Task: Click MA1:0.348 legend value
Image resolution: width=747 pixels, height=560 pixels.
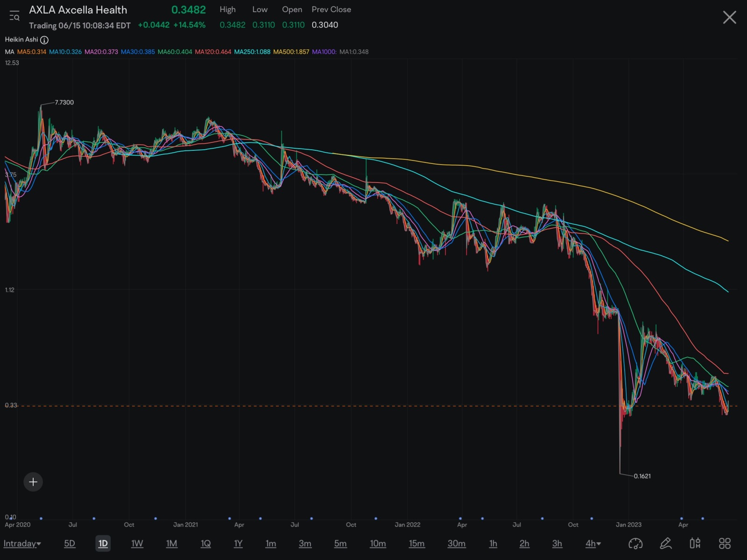Action: pyautogui.click(x=354, y=52)
